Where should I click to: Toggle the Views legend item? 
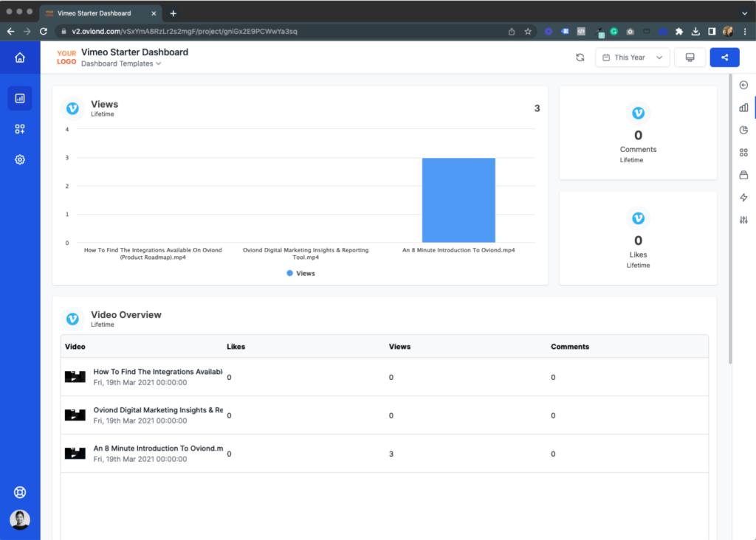301,273
